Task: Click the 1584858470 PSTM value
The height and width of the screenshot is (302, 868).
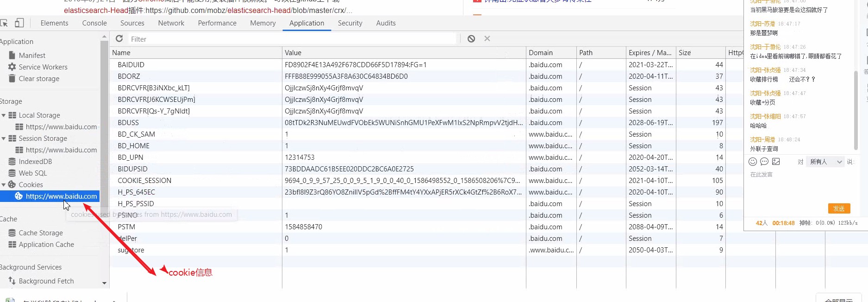Action: [303, 226]
